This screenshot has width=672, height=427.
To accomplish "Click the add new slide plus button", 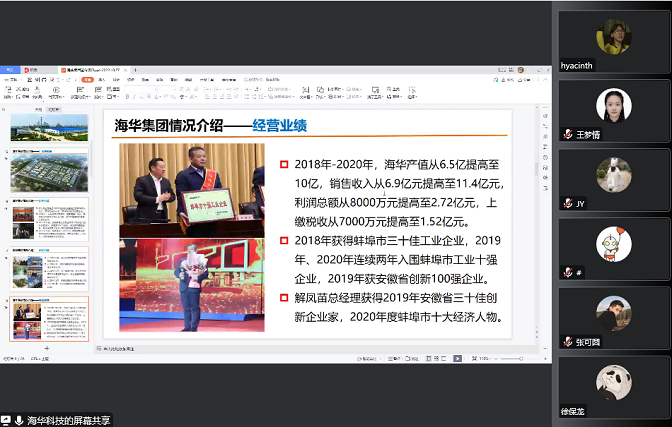I will tap(48, 347).
